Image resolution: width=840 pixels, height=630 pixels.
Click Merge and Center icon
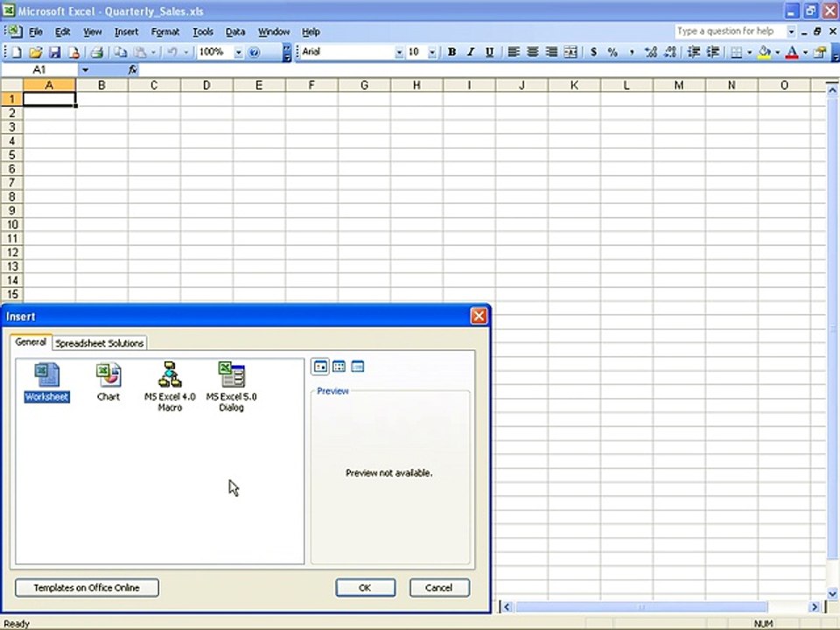tap(570, 52)
